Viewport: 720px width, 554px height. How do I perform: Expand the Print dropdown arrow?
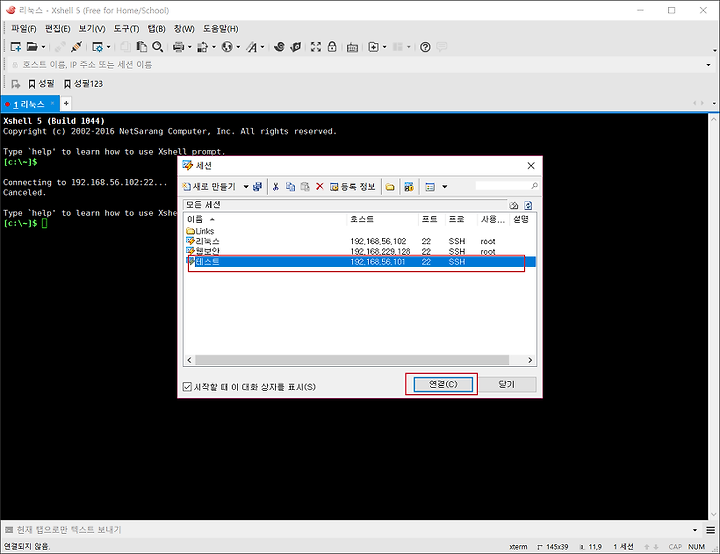(x=189, y=47)
